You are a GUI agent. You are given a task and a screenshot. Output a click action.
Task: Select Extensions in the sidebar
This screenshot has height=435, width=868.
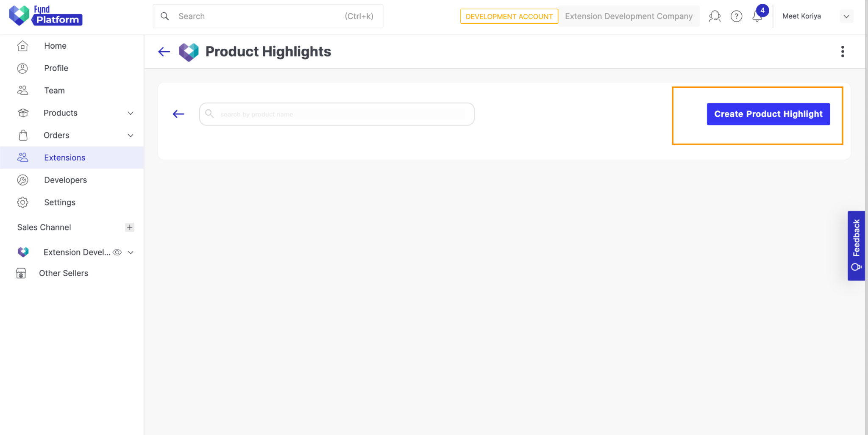[x=72, y=158]
